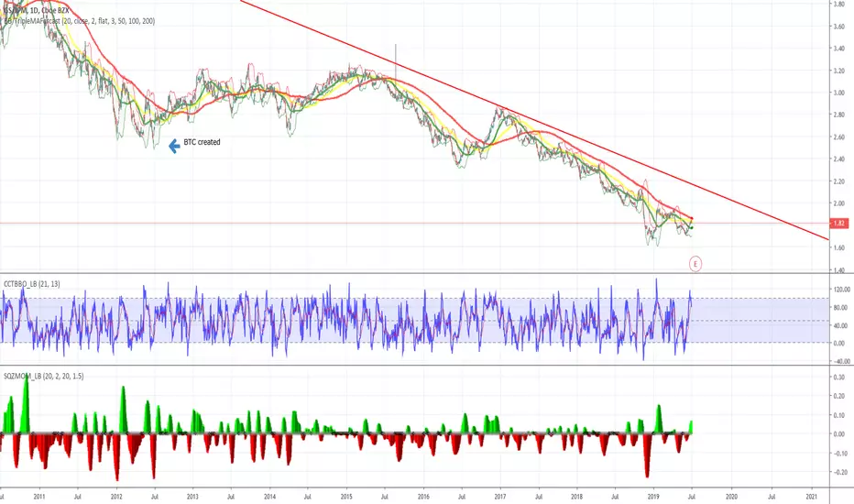The width and height of the screenshot is (854, 504).
Task: Click the 120.00 tick on the CCTBBO scale
Action: (841, 290)
